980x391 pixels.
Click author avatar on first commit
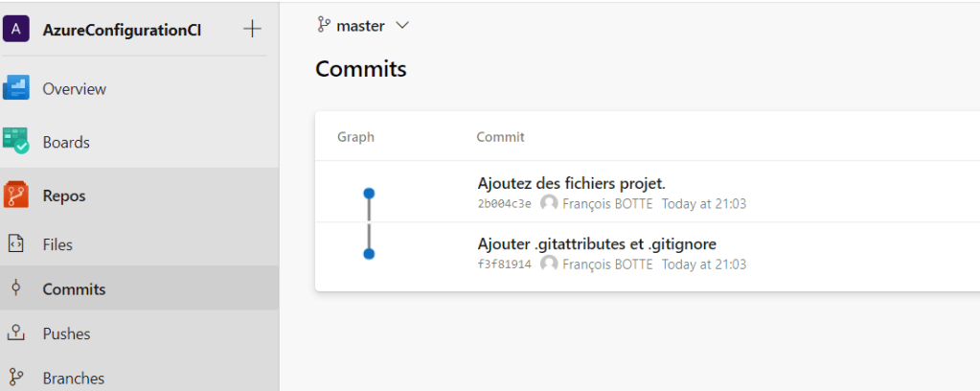(x=549, y=203)
